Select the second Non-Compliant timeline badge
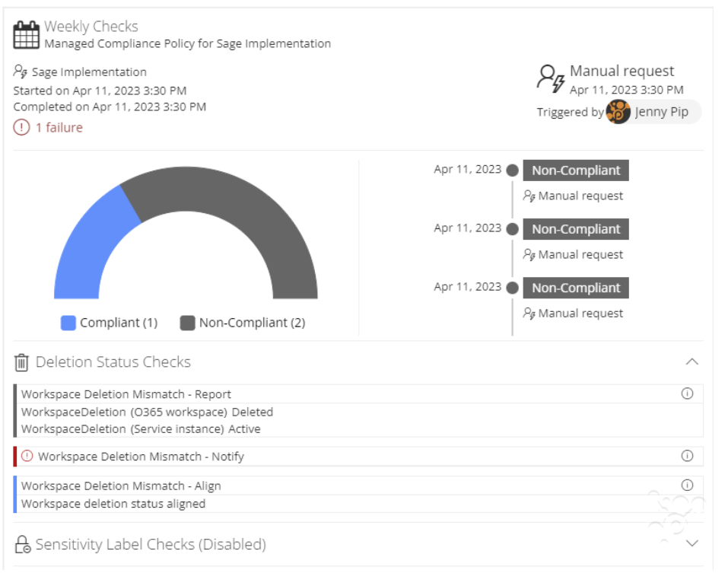This screenshot has width=728, height=586. click(x=576, y=229)
